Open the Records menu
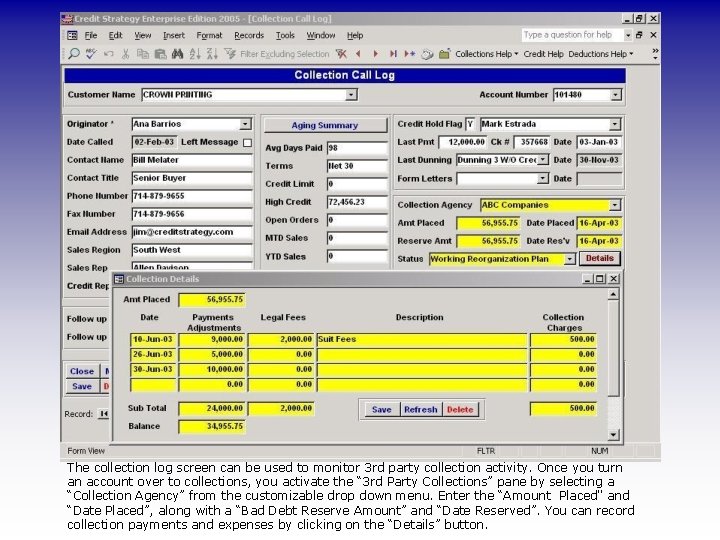 (249, 35)
